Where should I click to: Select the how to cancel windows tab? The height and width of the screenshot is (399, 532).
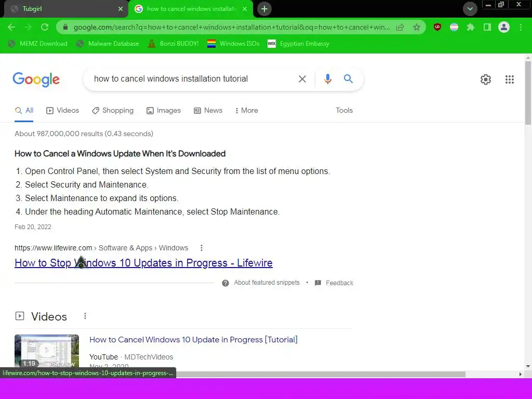(x=191, y=9)
